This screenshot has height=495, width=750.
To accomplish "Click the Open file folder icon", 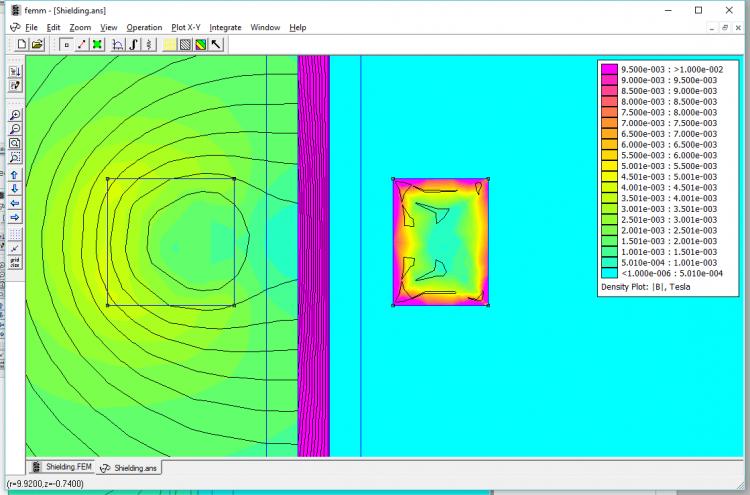I will click(37, 44).
